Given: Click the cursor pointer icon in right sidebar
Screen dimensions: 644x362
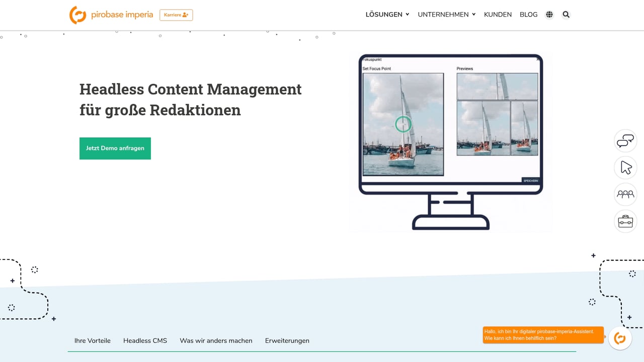Looking at the screenshot, I should click(x=625, y=167).
